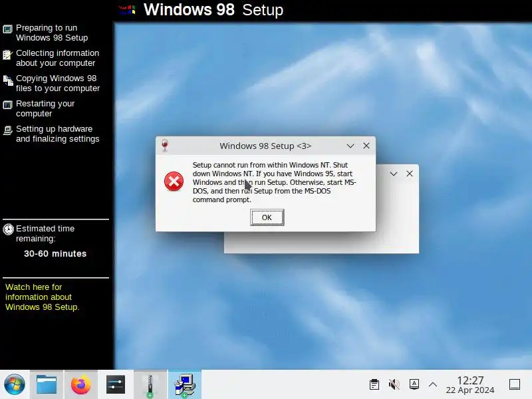Click the muted speaker volume tray icon
Screen dimensions: 532x399
coord(394,384)
